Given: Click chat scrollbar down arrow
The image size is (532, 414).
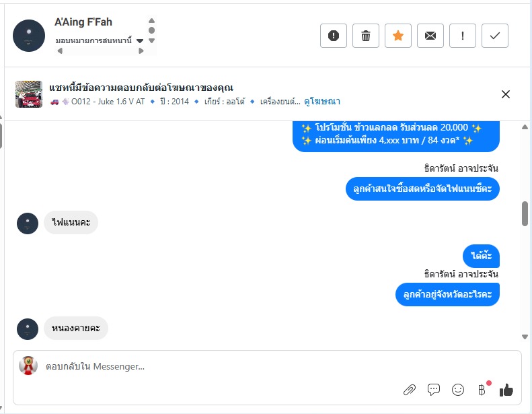Looking at the screenshot, I should [x=525, y=337].
